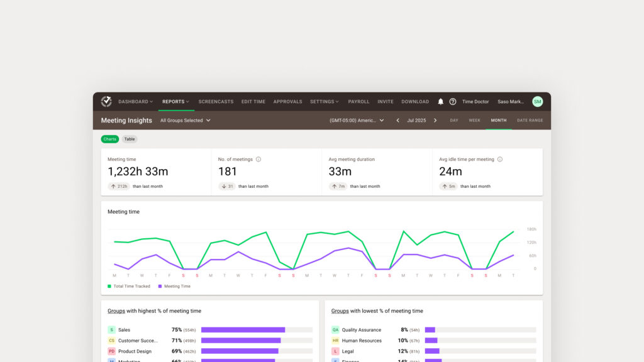Click the Sales purple progress bar
644x362 pixels.
(x=243, y=329)
